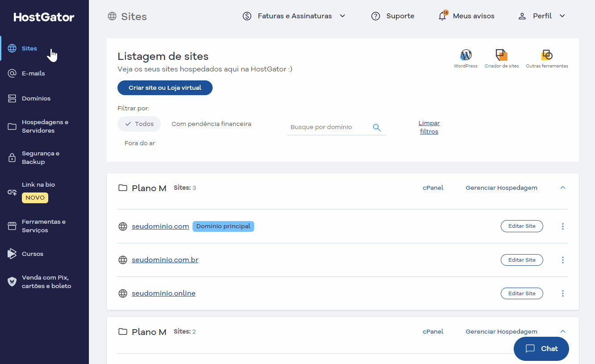The height and width of the screenshot is (364, 595).
Task: Open the seudominio.online link
Action: (163, 293)
